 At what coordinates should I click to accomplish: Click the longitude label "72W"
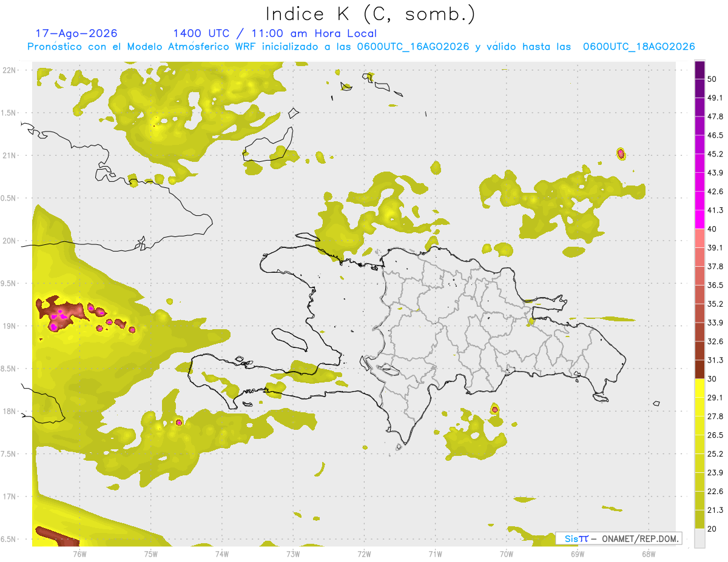coord(364,554)
